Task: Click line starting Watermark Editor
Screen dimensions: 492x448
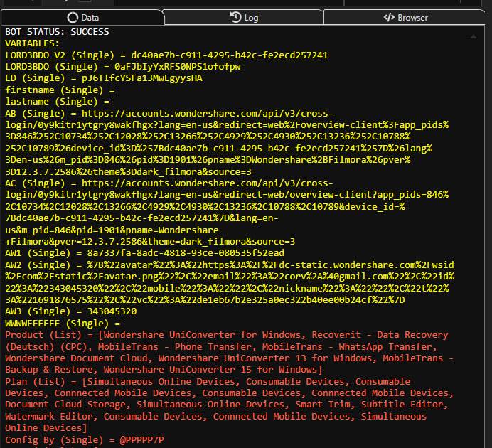Action: (216, 416)
